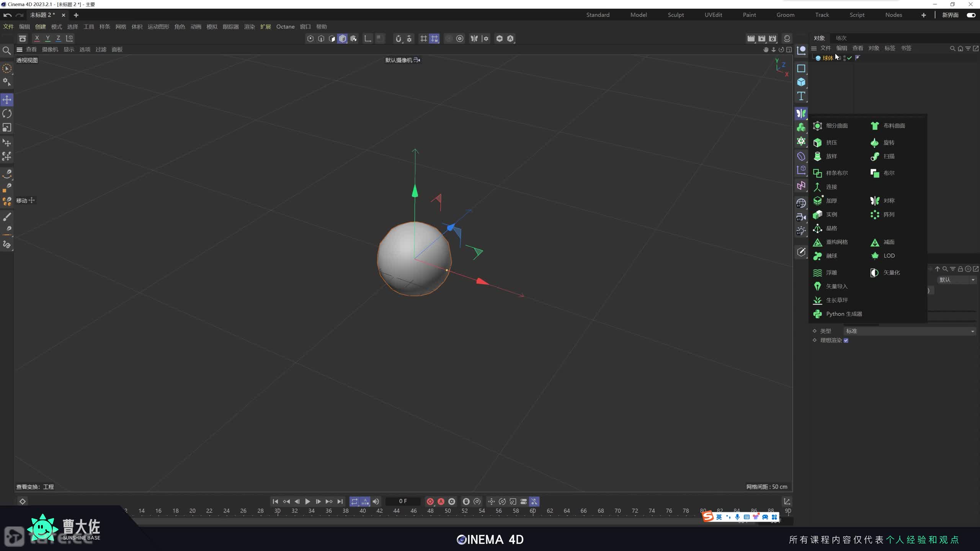Pick the 对称 symmetry generator
The image size is (980, 551).
coord(888,201)
